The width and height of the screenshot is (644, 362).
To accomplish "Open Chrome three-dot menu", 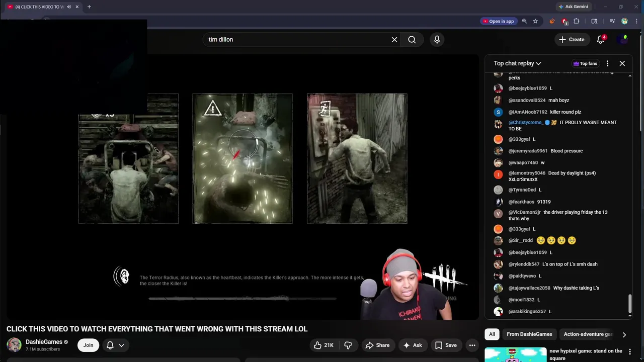I will tap(636, 21).
